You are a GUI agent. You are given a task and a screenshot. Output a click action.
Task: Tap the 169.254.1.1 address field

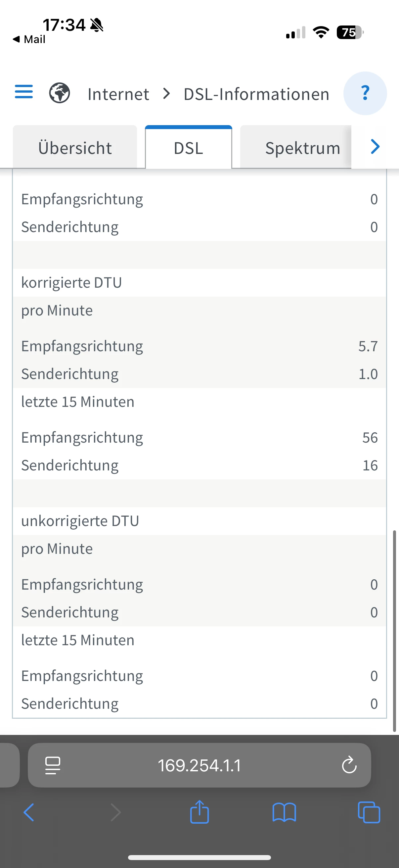tap(199, 765)
